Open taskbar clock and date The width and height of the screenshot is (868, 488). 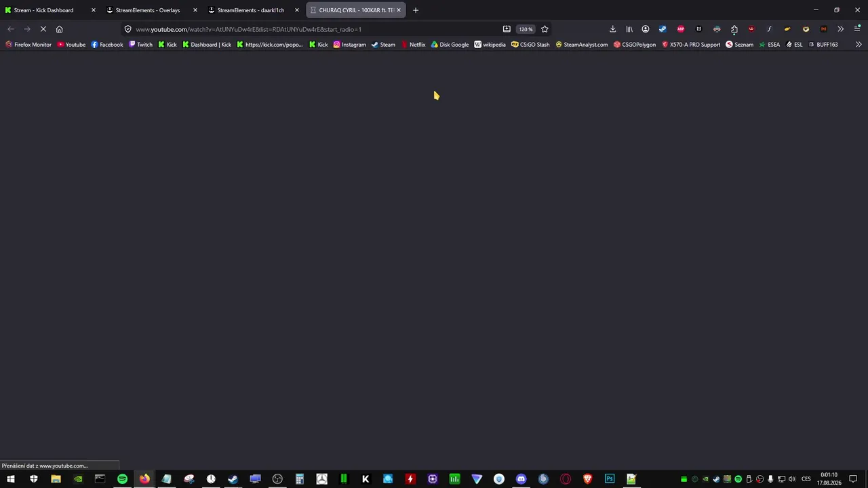tap(829, 479)
